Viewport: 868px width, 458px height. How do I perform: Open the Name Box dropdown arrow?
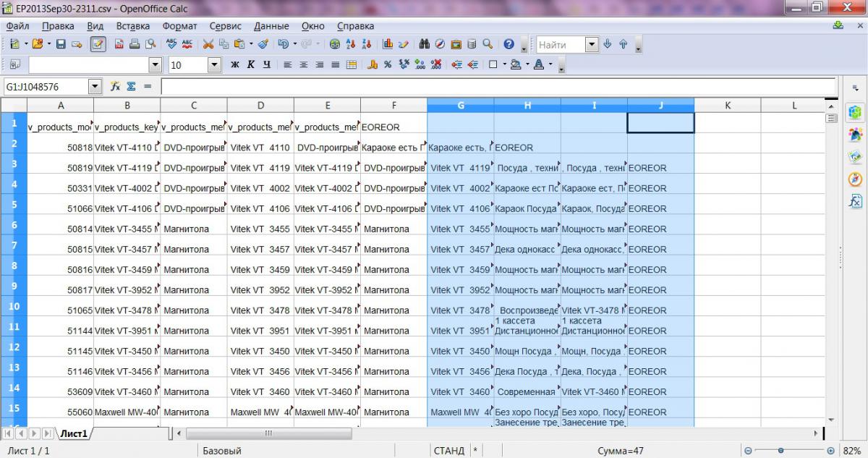pyautogui.click(x=95, y=87)
